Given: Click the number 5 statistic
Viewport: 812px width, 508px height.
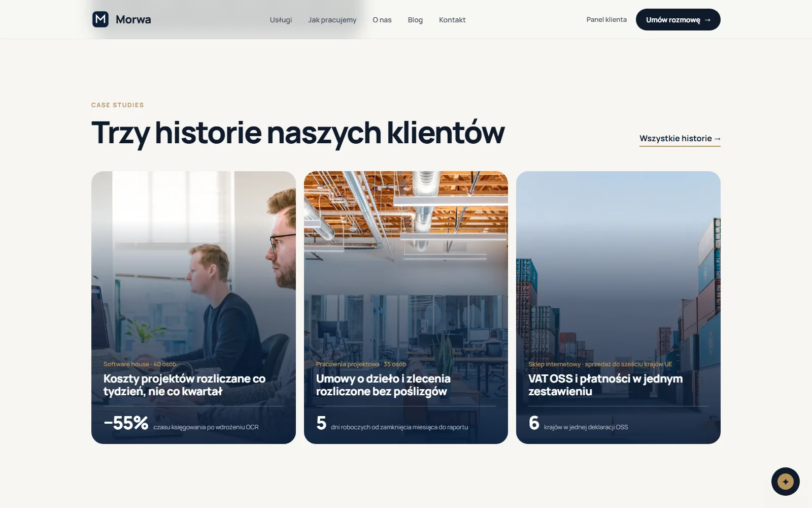Looking at the screenshot, I should click(321, 423).
